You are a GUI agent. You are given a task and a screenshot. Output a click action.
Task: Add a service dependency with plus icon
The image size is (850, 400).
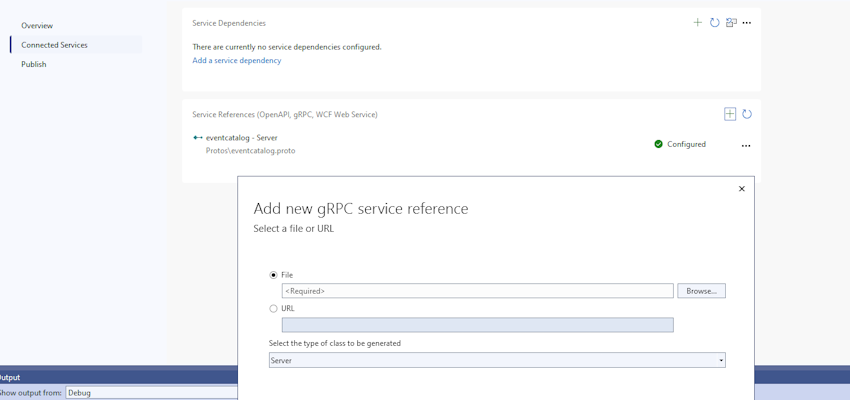tap(698, 23)
